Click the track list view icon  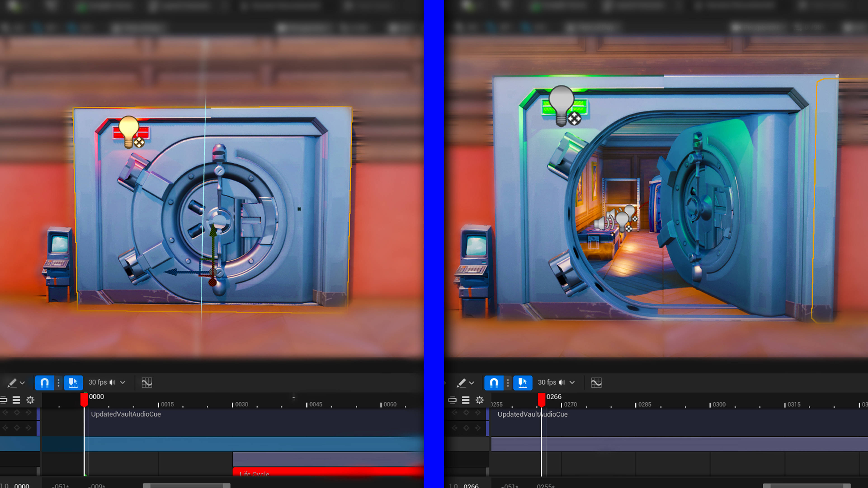pyautogui.click(x=16, y=400)
